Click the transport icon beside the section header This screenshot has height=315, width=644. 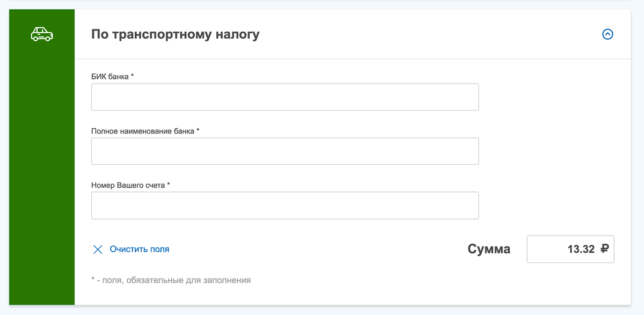pyautogui.click(x=41, y=34)
